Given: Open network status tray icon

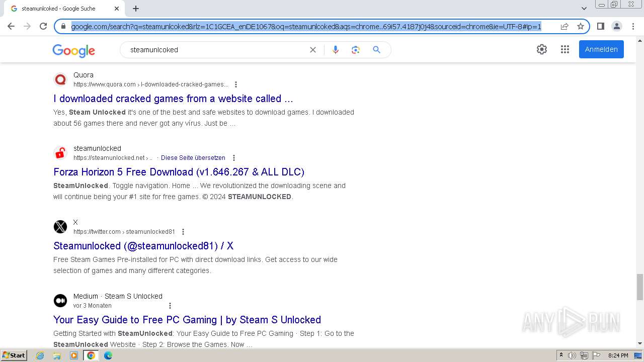Looking at the screenshot, I should [x=584, y=355].
